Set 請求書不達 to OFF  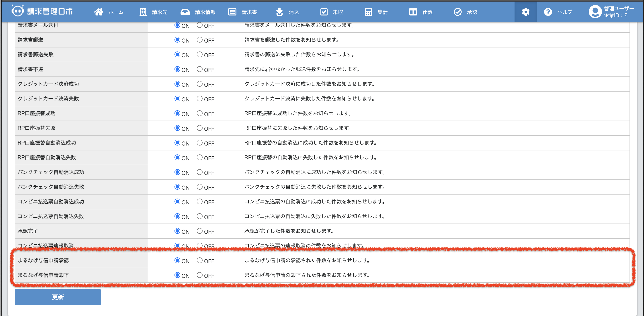[x=199, y=69]
